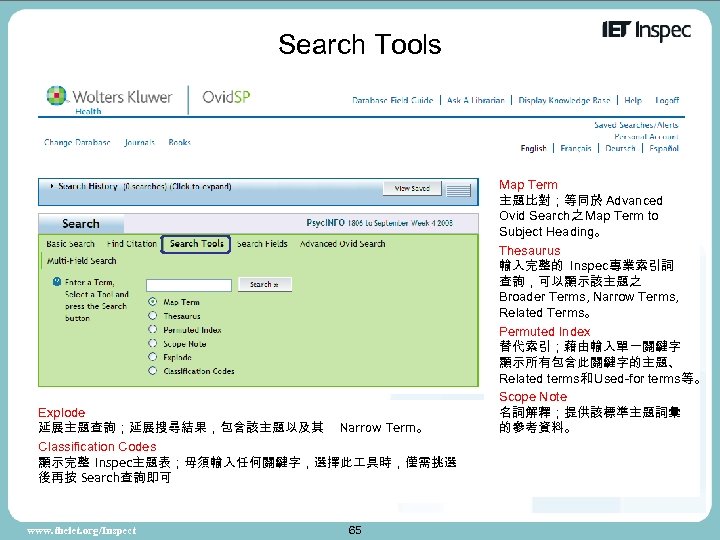Click the page number 65
The width and height of the screenshot is (720, 540).
(354, 530)
